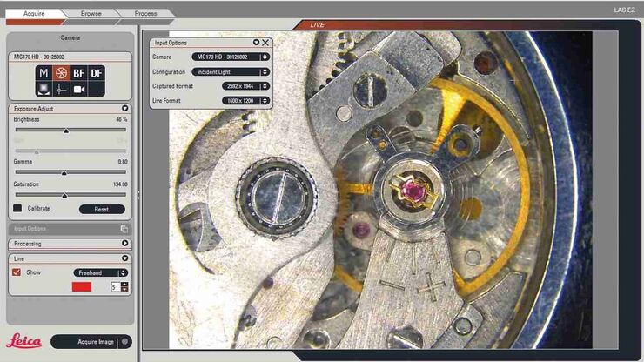Click the Calibrate label
Screen dimensions: 644x362
click(x=38, y=208)
